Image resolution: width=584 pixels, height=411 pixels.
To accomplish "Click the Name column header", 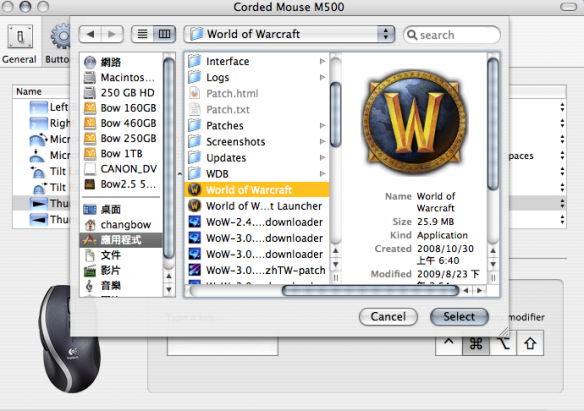I will tap(41, 92).
